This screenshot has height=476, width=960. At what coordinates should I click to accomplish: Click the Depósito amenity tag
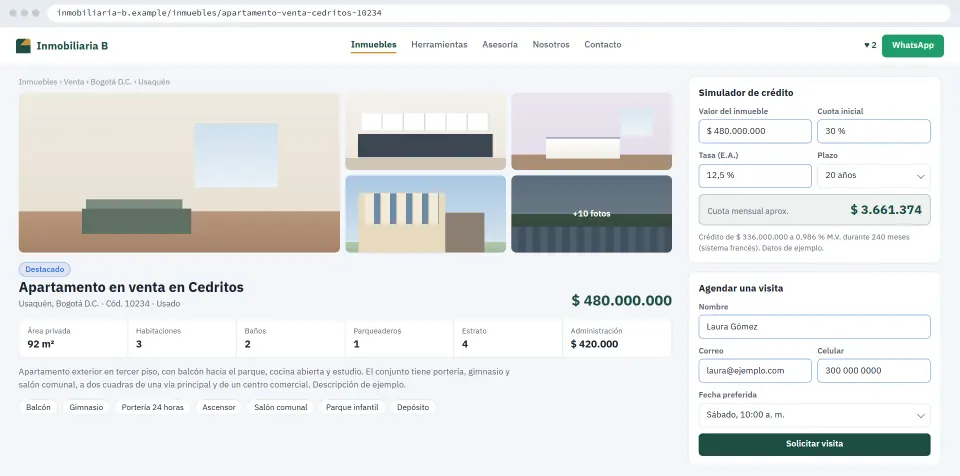(413, 407)
